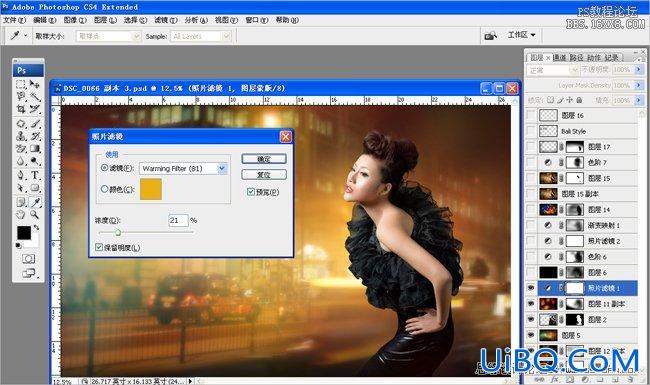Choose the 滤镜(F) radio button

click(x=104, y=168)
